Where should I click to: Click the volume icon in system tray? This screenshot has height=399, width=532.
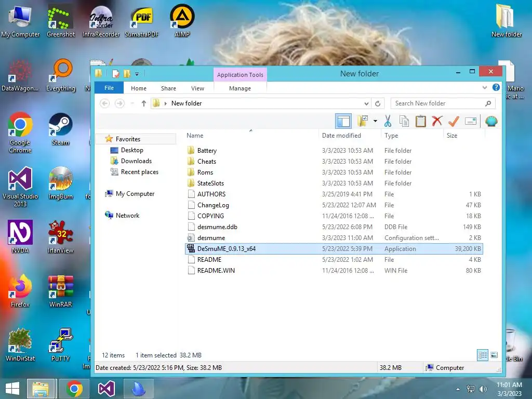483,389
